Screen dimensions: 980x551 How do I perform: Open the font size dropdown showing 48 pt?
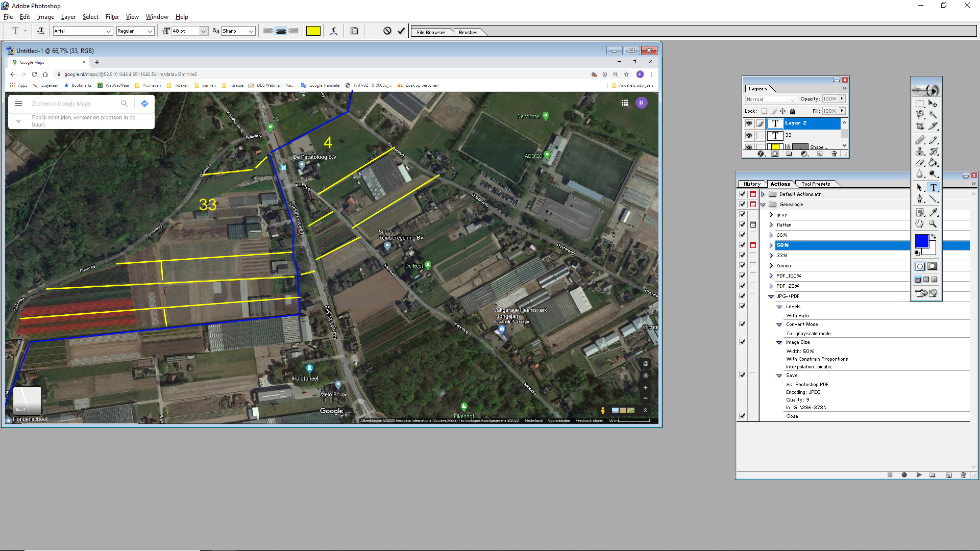204,31
